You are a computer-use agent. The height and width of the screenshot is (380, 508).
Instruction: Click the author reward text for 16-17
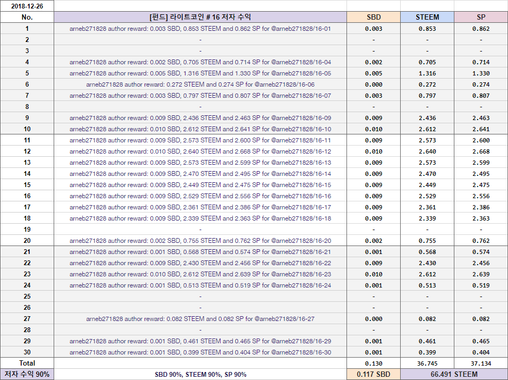tap(200, 207)
